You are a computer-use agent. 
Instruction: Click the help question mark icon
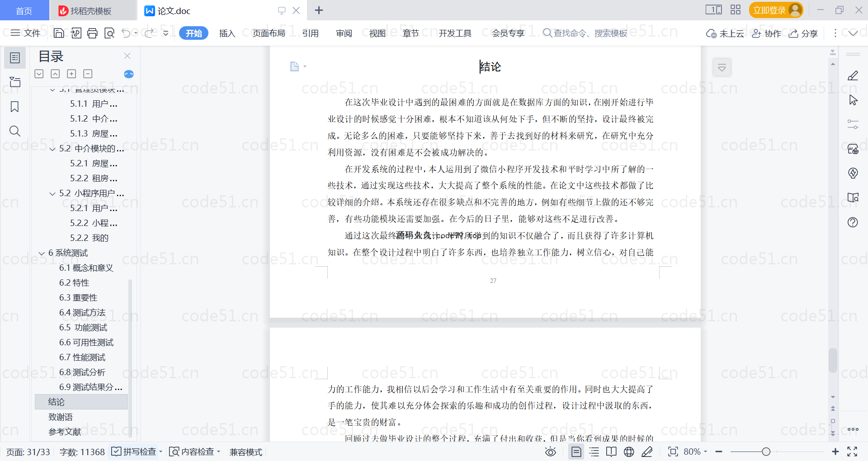click(x=853, y=222)
